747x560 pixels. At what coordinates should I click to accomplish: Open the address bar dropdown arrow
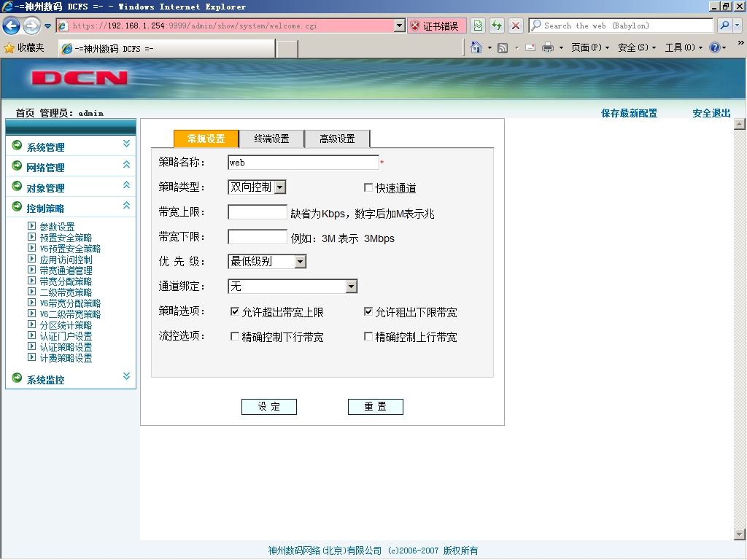[400, 26]
